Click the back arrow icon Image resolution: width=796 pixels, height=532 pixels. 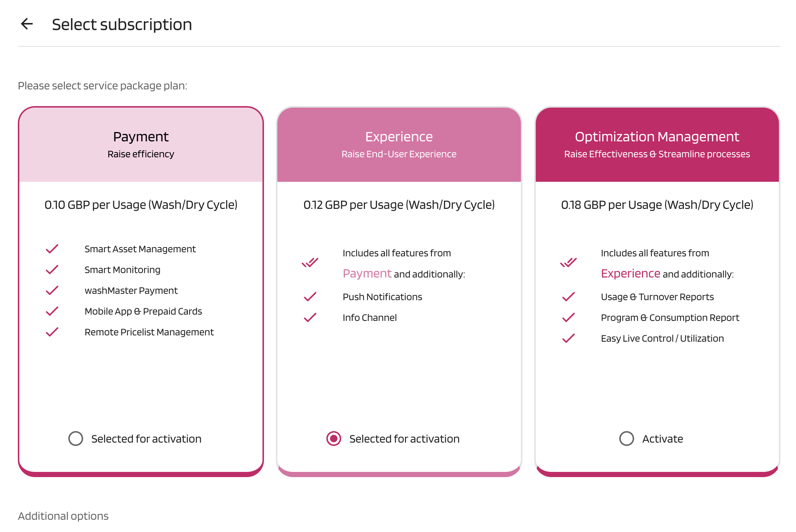pyautogui.click(x=27, y=24)
